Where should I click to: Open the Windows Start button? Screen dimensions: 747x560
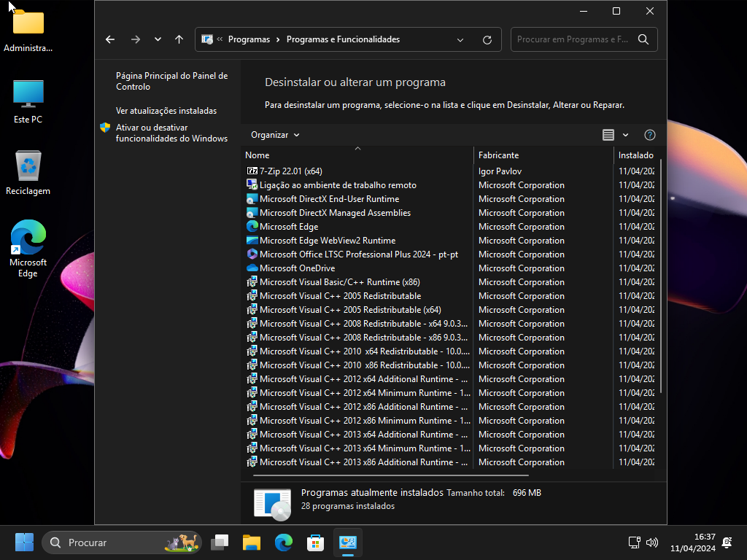[24, 542]
